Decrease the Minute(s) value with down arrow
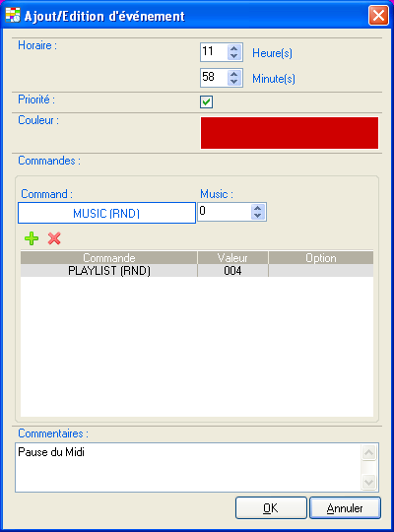 pos(233,82)
